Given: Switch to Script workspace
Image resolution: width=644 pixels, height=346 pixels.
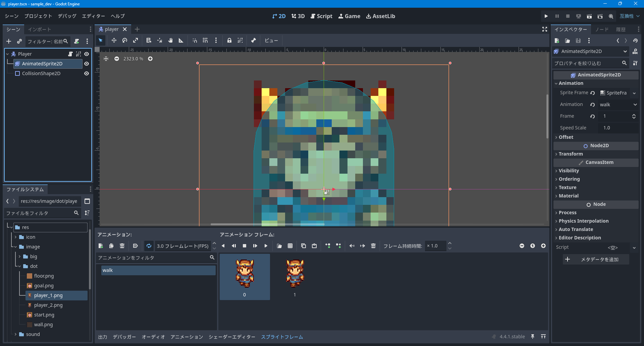Looking at the screenshot, I should point(321,16).
